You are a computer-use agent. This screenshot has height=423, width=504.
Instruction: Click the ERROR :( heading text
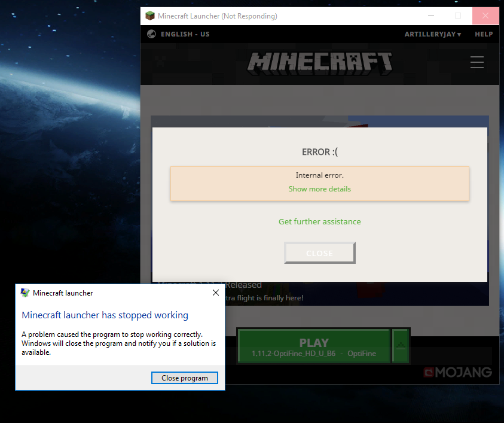pyautogui.click(x=320, y=152)
